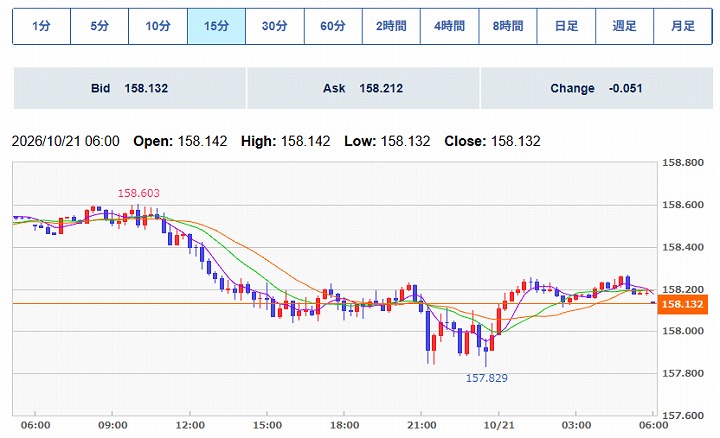This screenshot has height=438, width=720.
Task: Select the 1分 timeframe tab
Action: click(41, 26)
